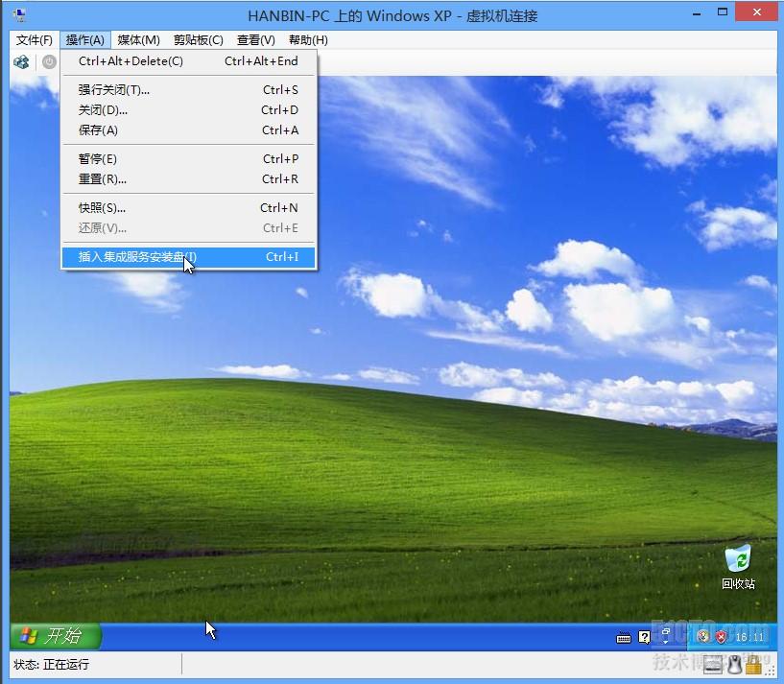784x684 pixels.
Task: Open the 媒体(M) menu
Action: pos(138,40)
